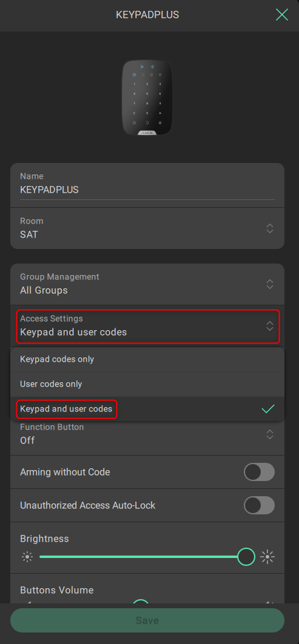This screenshot has height=644, width=299.
Task: Click the Group Management up-down arrows icon
Action: pos(270,284)
